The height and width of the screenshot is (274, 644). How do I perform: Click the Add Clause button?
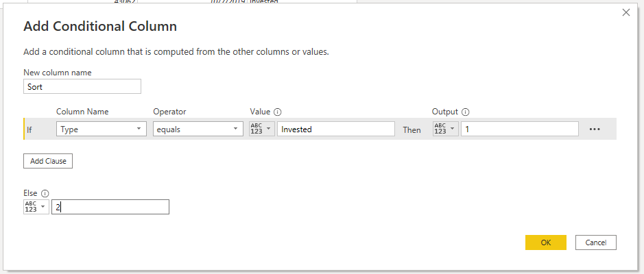[48, 161]
